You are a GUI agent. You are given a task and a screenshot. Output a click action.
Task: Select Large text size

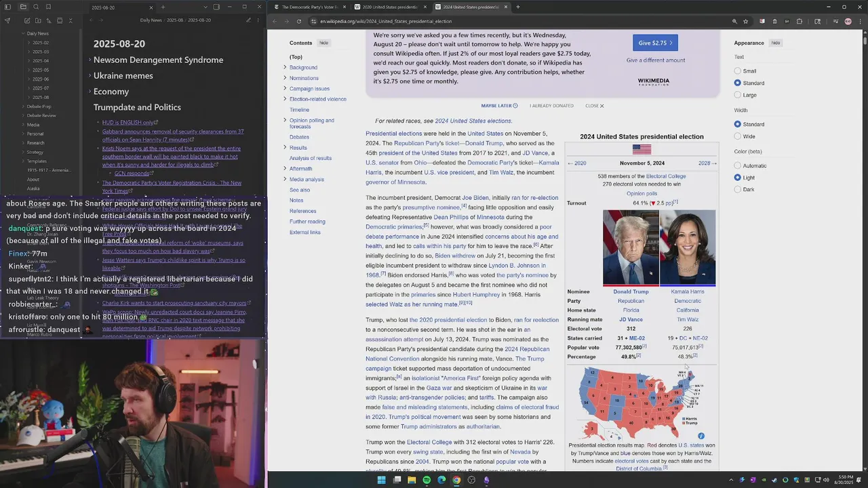(738, 95)
